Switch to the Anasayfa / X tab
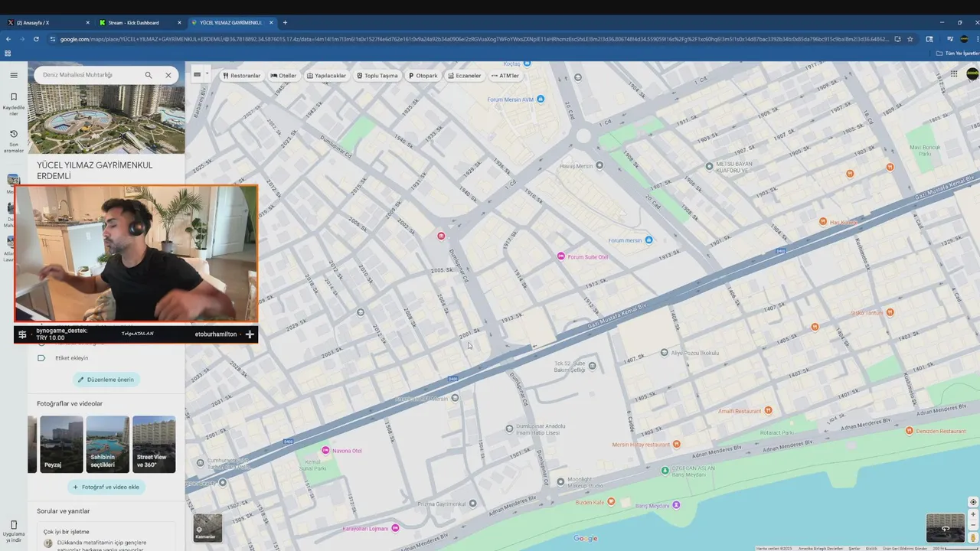 click(47, 22)
